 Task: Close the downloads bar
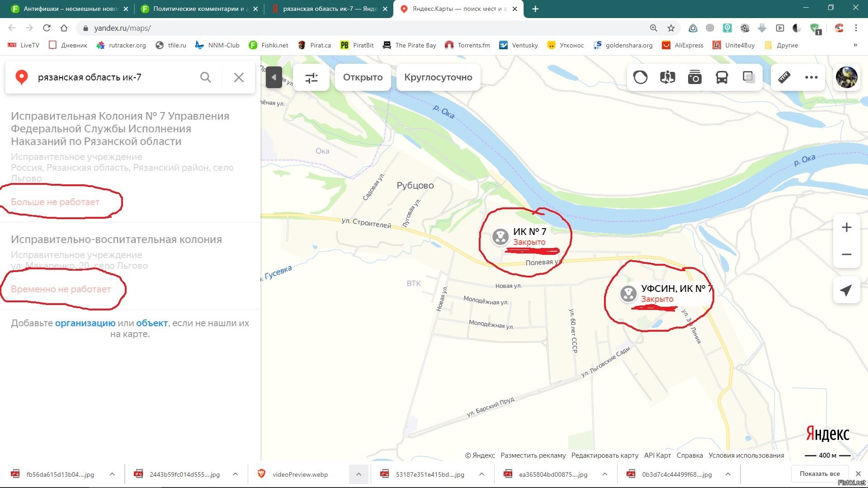point(858,474)
